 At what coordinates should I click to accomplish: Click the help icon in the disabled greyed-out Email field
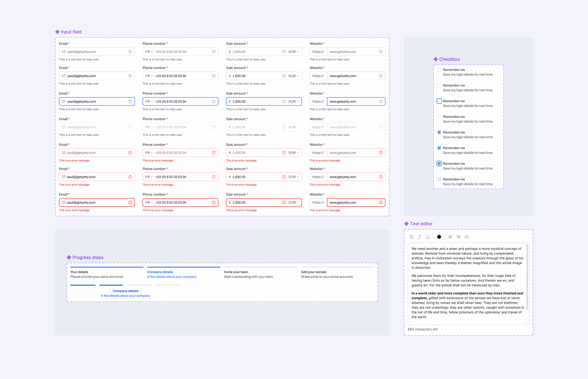click(x=130, y=127)
